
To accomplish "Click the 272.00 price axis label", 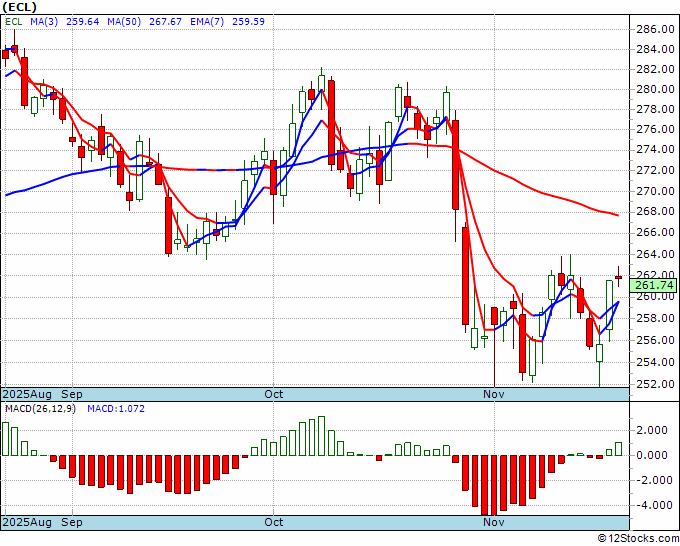I will [655, 170].
